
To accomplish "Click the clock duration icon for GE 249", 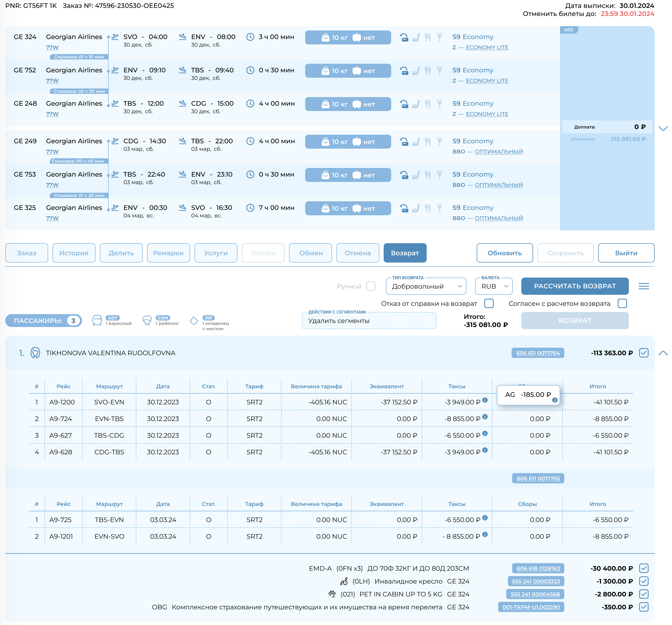I will coord(250,141).
